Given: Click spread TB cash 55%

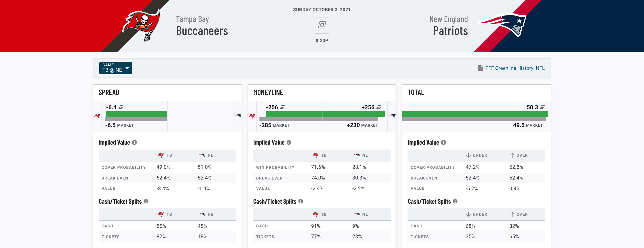Looking at the screenshot, I should [161, 226].
